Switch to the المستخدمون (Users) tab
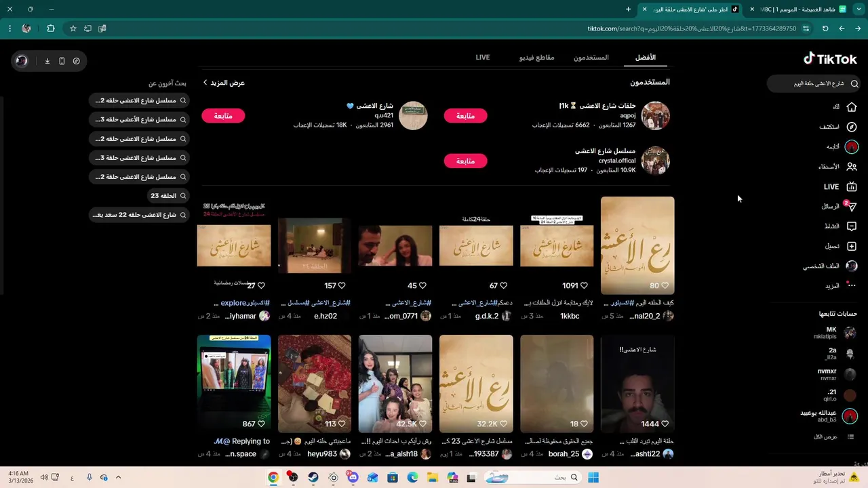Screen dimensions: 868x488 [x=591, y=58]
